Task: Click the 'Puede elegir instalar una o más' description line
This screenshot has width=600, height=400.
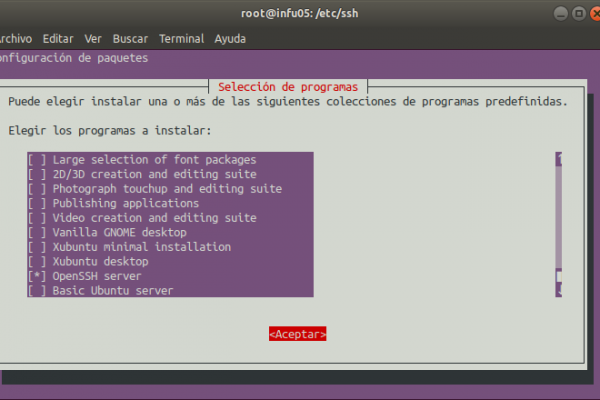Action: [288, 101]
